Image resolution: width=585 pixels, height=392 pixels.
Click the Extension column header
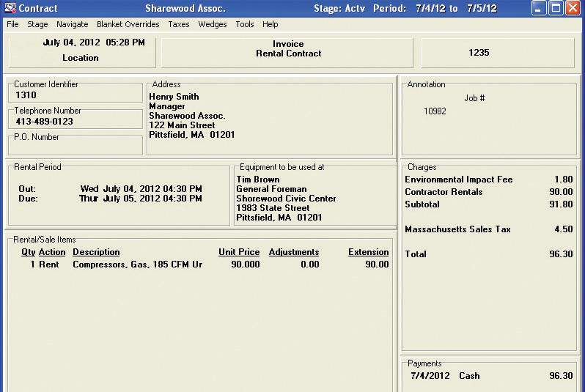pos(369,252)
